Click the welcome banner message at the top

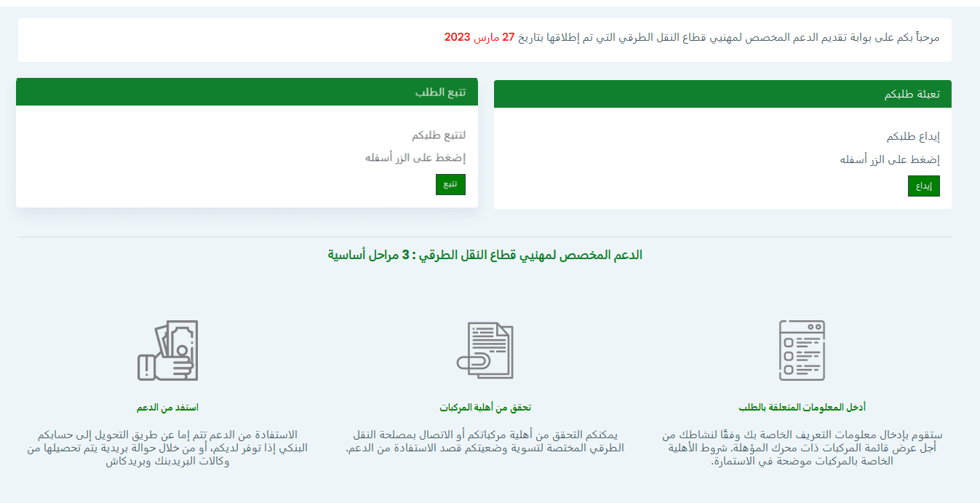(691, 39)
